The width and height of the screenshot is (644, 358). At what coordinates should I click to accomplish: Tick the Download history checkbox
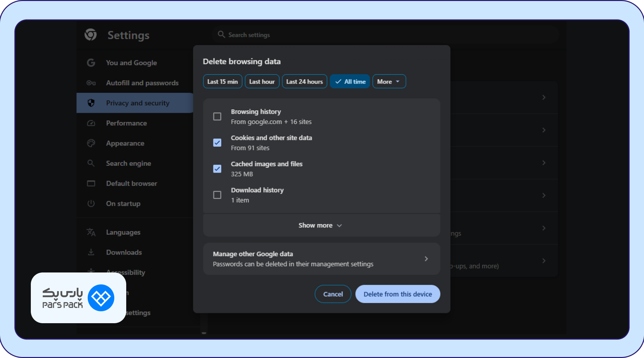click(217, 195)
